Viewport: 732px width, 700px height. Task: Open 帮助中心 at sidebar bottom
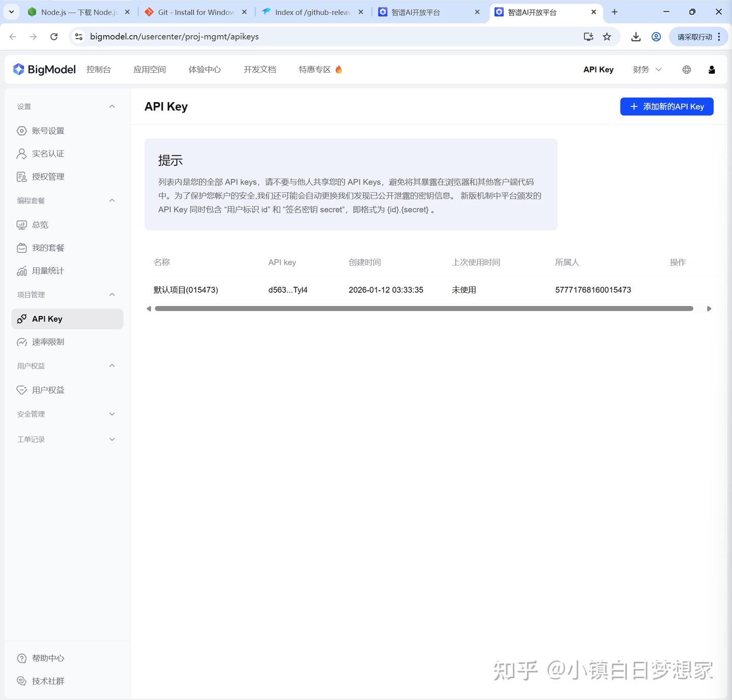click(48, 658)
